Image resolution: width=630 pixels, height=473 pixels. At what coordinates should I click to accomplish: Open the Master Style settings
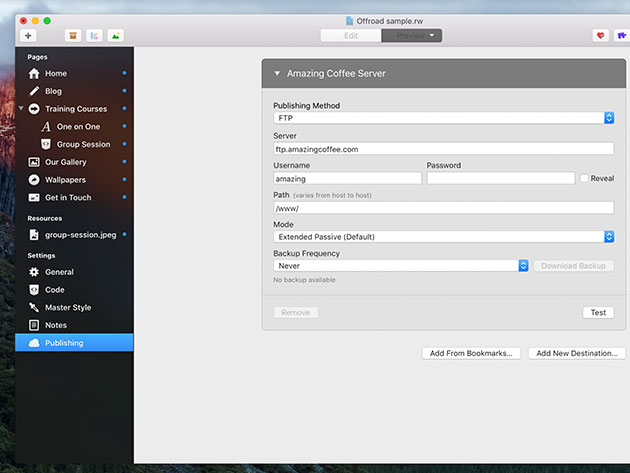coord(74,307)
